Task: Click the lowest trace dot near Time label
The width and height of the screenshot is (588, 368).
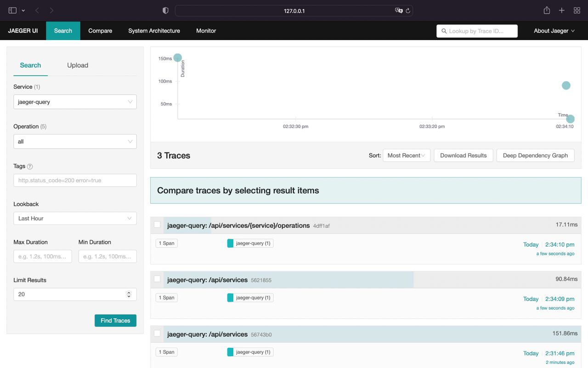Action: (570, 119)
